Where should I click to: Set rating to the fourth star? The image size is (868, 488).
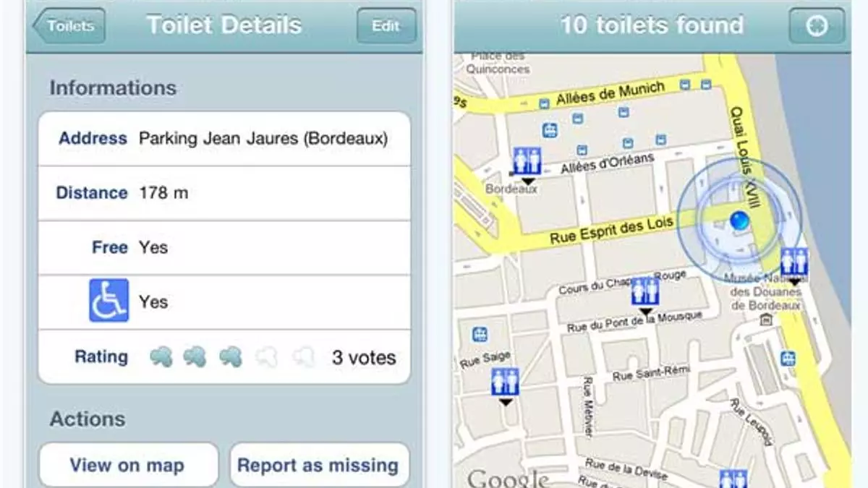266,356
